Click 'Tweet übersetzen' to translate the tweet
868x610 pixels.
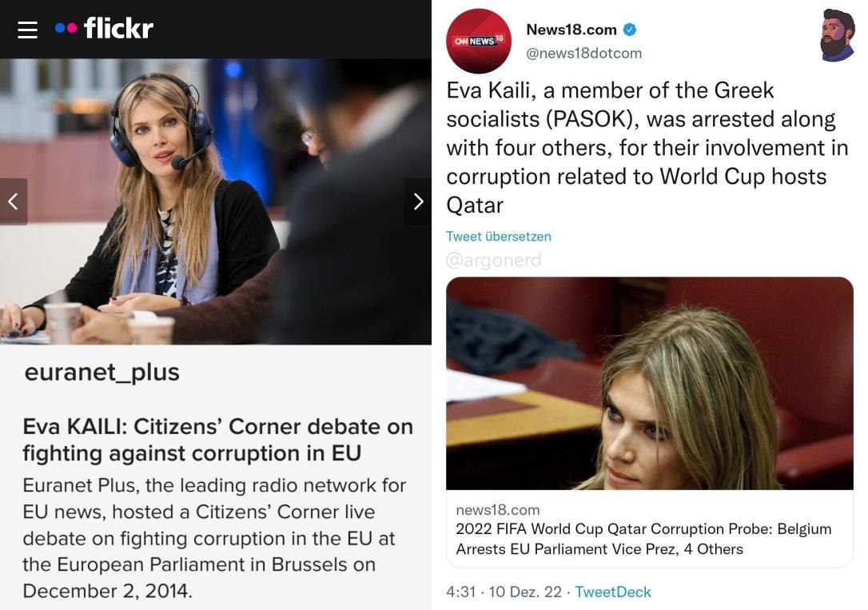pyautogui.click(x=499, y=237)
